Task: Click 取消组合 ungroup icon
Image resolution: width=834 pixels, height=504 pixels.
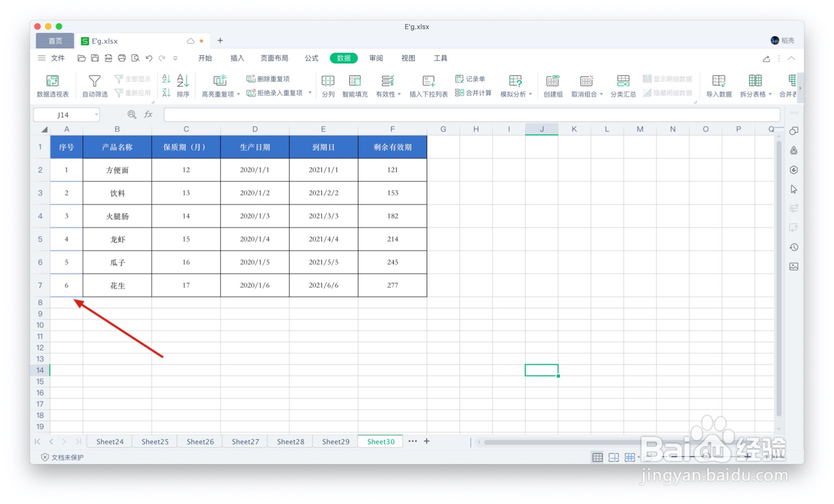Action: 586,81
